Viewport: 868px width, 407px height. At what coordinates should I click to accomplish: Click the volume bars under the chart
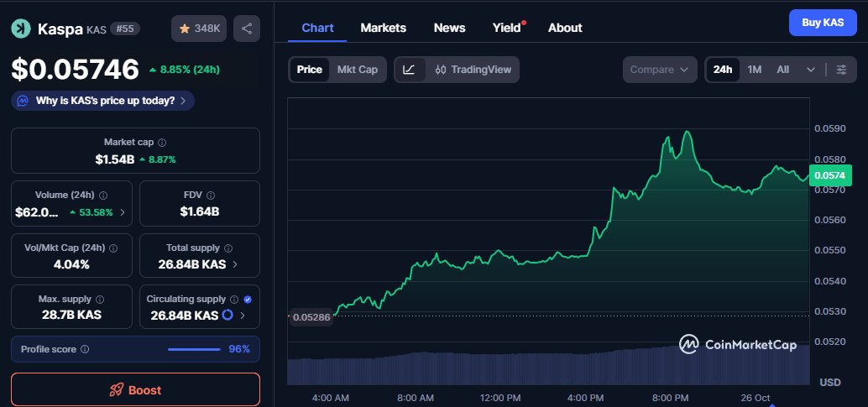pyautogui.click(x=548, y=366)
